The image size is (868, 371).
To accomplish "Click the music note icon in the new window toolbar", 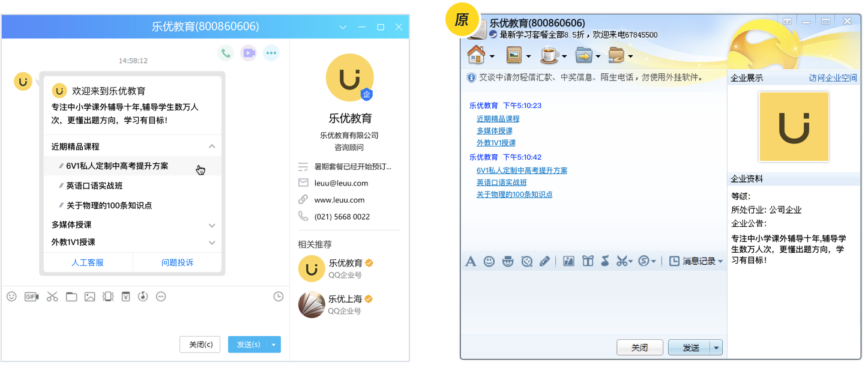I will pyautogui.click(x=143, y=296).
